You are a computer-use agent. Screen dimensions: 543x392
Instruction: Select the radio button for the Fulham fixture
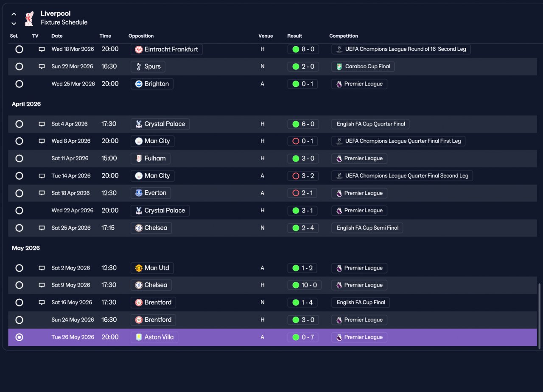(x=19, y=158)
